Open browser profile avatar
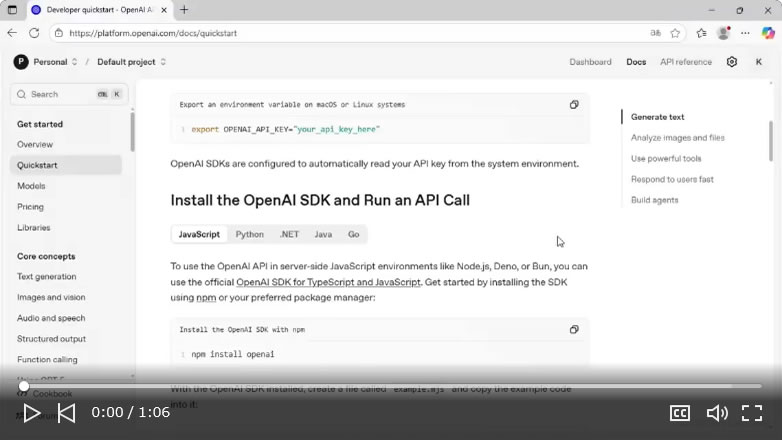Viewport: 782px width, 440px height. pyautogui.click(x=723, y=33)
